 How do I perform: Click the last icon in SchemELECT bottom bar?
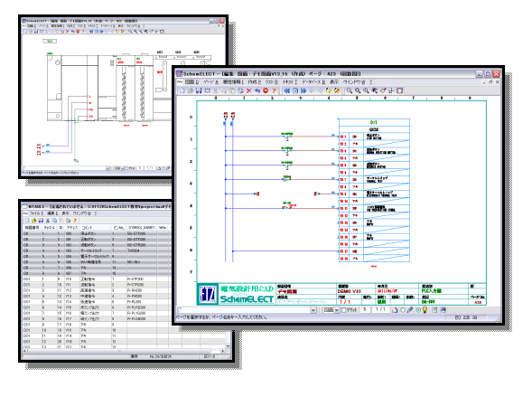coord(443,309)
